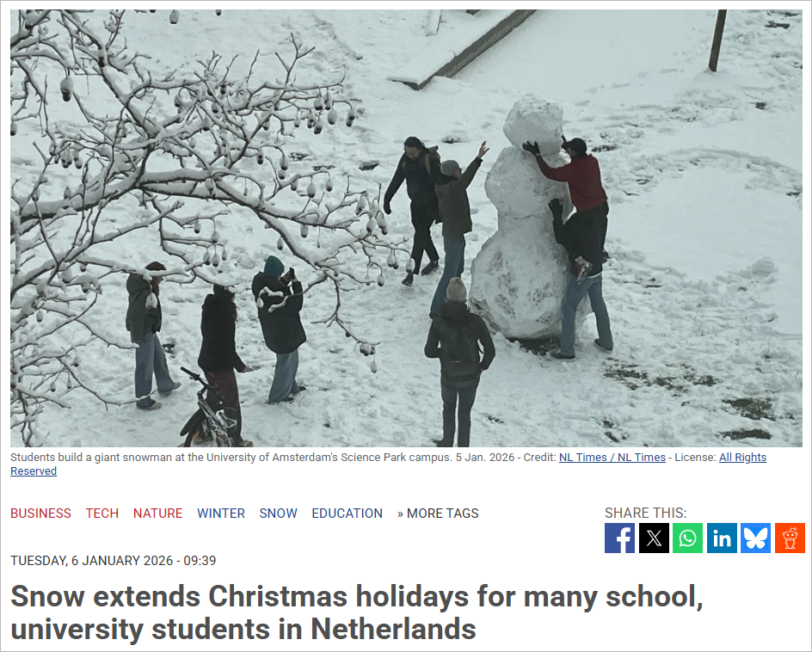Open the Education tag

point(347,514)
